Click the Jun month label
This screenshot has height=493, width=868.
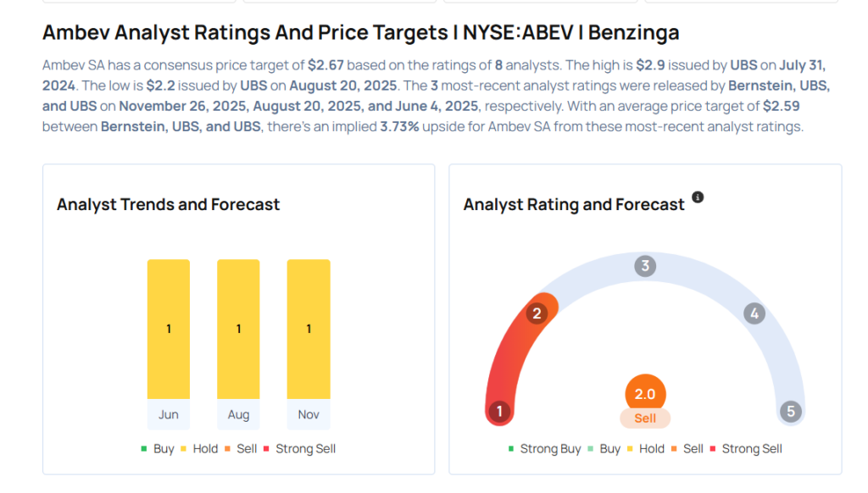pyautogui.click(x=169, y=415)
